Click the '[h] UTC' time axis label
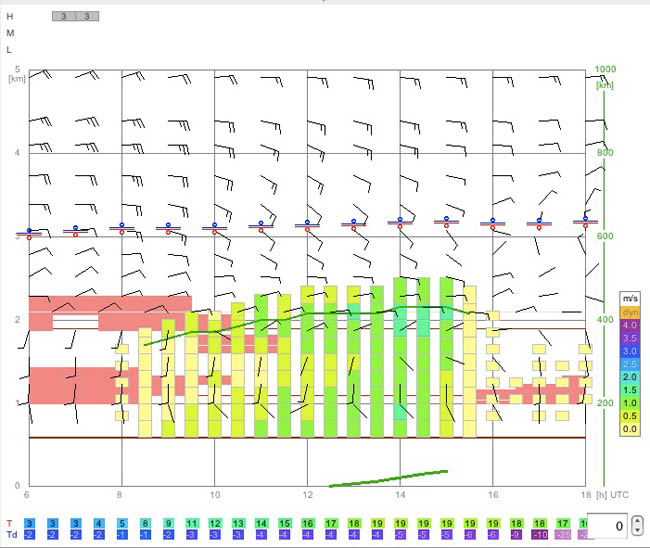Viewport: 650px width, 548px height. point(612,495)
